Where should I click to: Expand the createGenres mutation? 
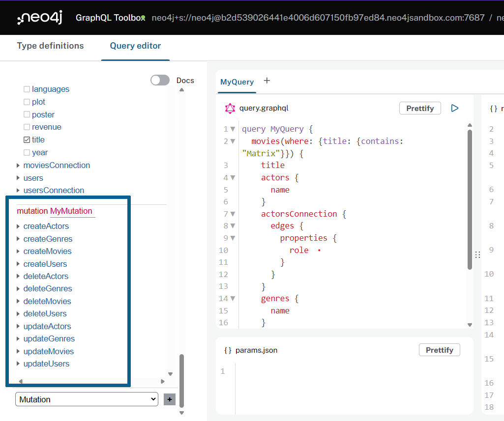click(x=18, y=239)
